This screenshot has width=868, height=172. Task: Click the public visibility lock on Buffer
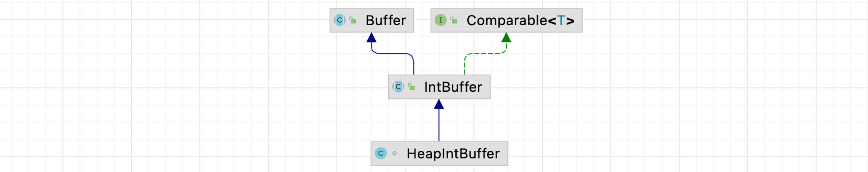tap(353, 20)
